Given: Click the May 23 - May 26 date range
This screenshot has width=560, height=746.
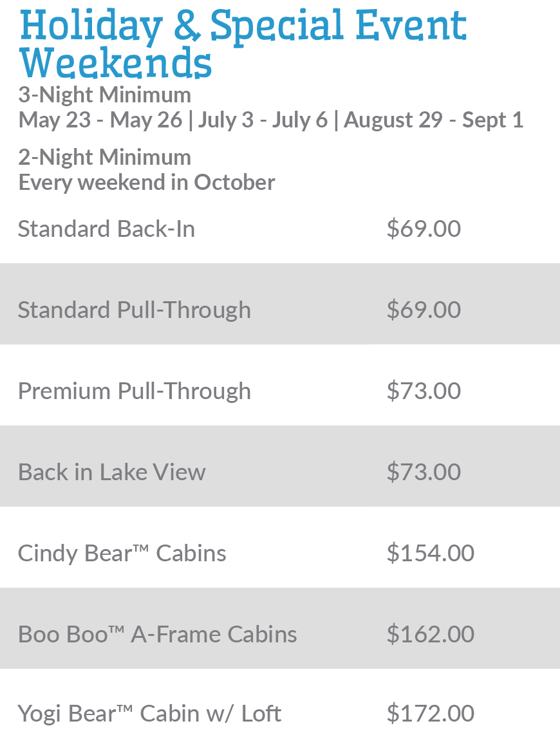Looking at the screenshot, I should tap(100, 120).
